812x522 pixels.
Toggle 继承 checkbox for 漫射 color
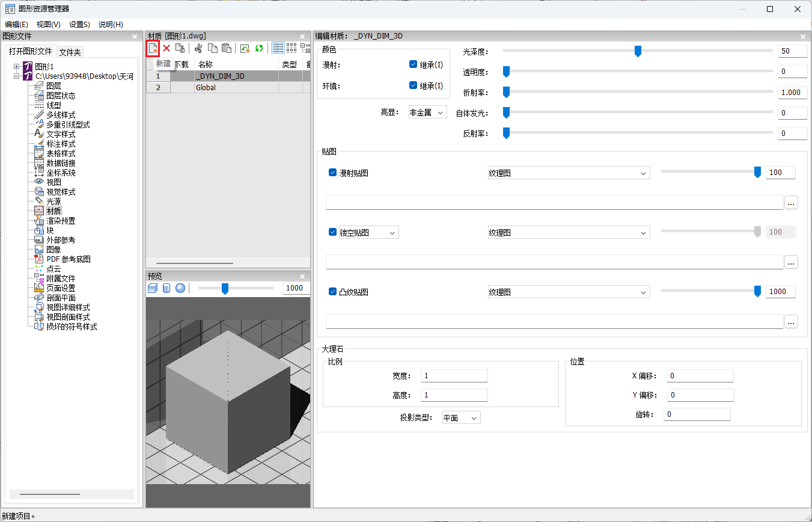pos(413,64)
